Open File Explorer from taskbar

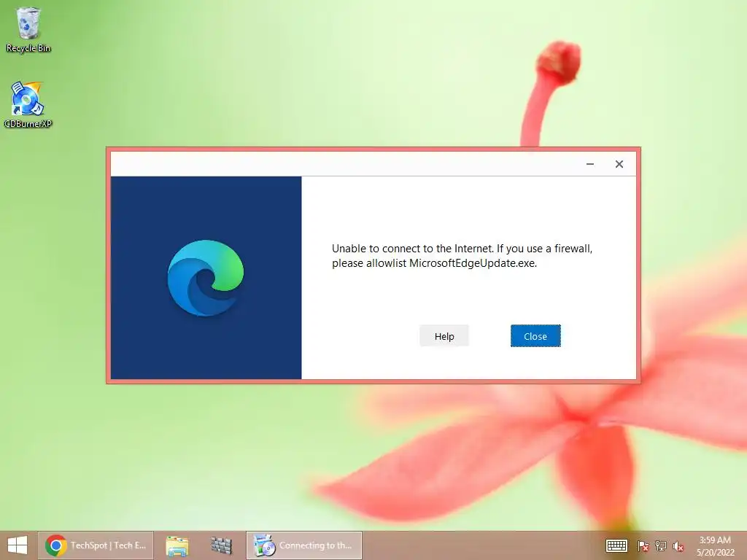tap(177, 545)
